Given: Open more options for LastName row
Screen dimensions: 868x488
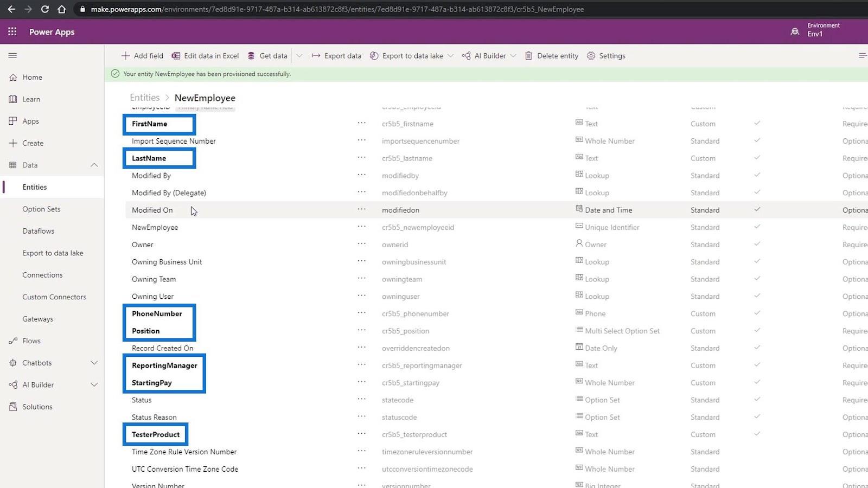Looking at the screenshot, I should 361,158.
